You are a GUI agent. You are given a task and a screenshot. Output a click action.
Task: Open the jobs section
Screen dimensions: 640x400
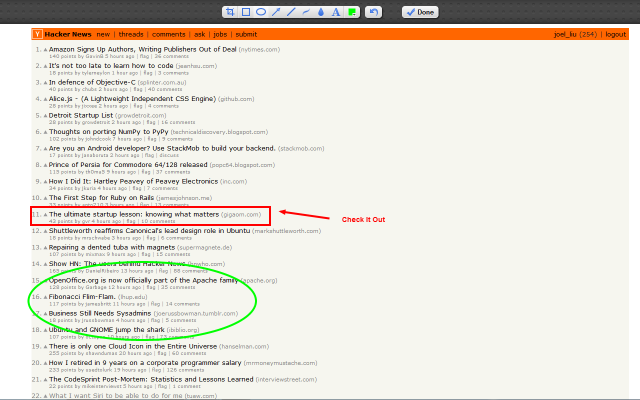tap(220, 34)
